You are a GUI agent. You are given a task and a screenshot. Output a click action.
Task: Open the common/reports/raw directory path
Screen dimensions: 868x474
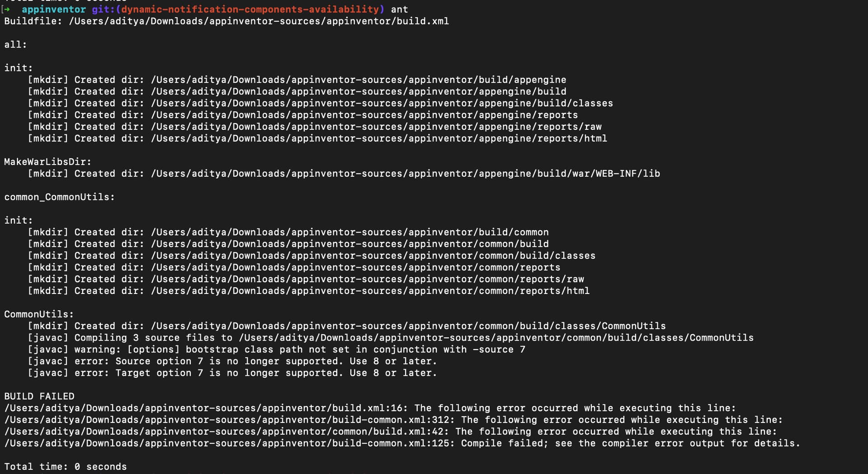367,279
